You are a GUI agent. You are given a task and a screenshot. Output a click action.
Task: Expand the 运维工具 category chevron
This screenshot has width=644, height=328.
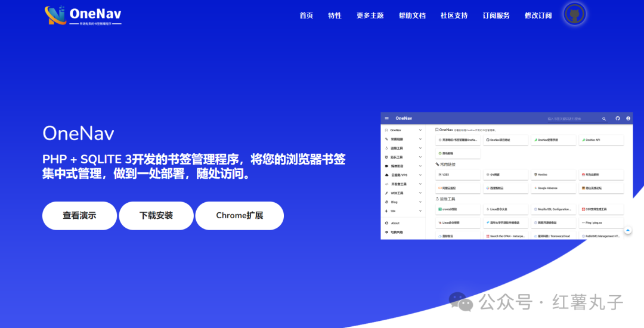(420, 148)
